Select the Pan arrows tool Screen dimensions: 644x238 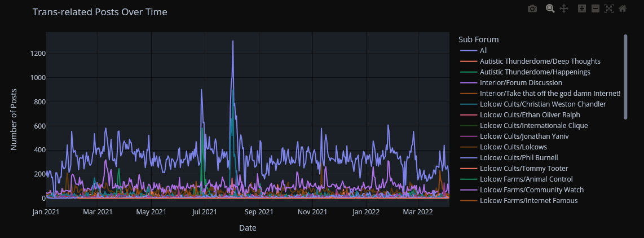[x=564, y=8]
